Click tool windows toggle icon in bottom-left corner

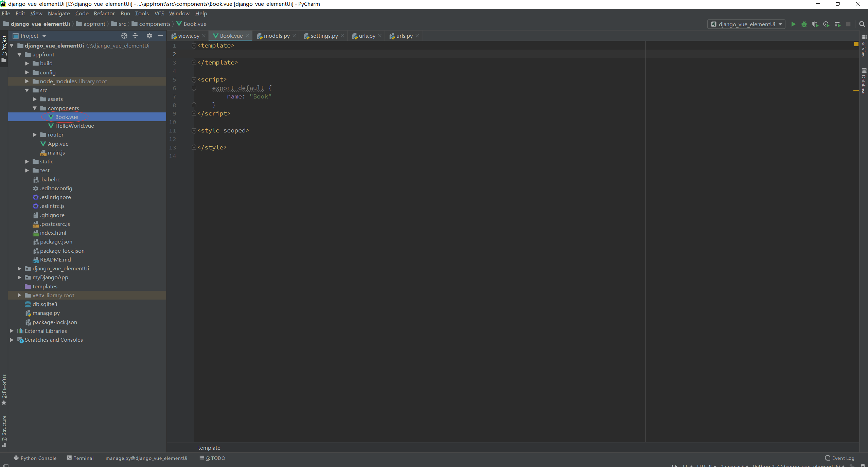click(x=5, y=465)
